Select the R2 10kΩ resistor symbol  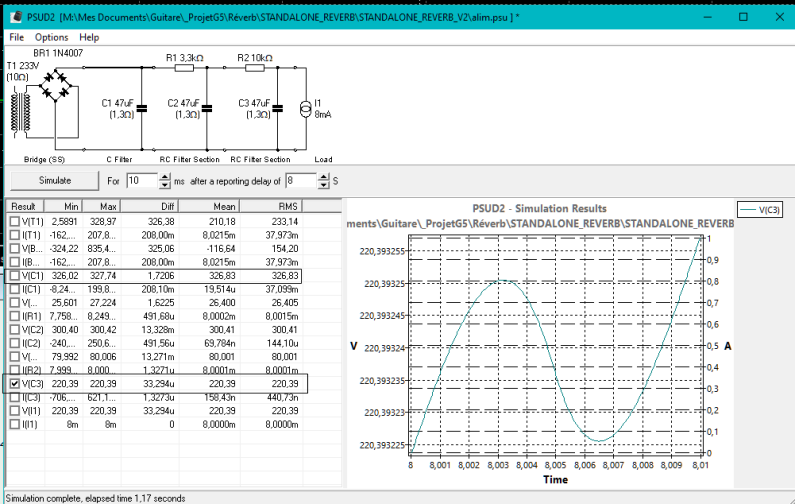click(255, 70)
